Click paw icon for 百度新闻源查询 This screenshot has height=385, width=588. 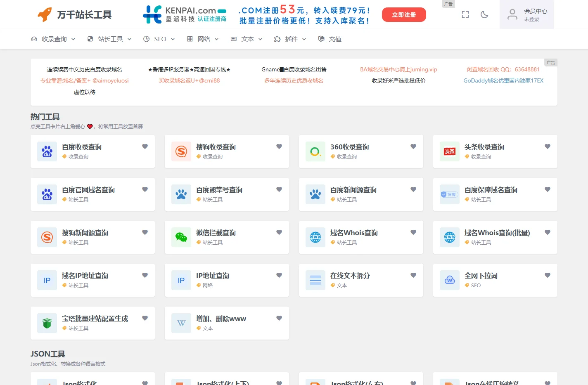click(x=315, y=194)
